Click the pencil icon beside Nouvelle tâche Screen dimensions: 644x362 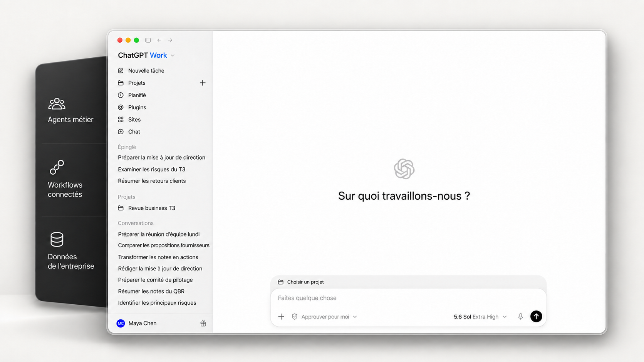pos(121,71)
